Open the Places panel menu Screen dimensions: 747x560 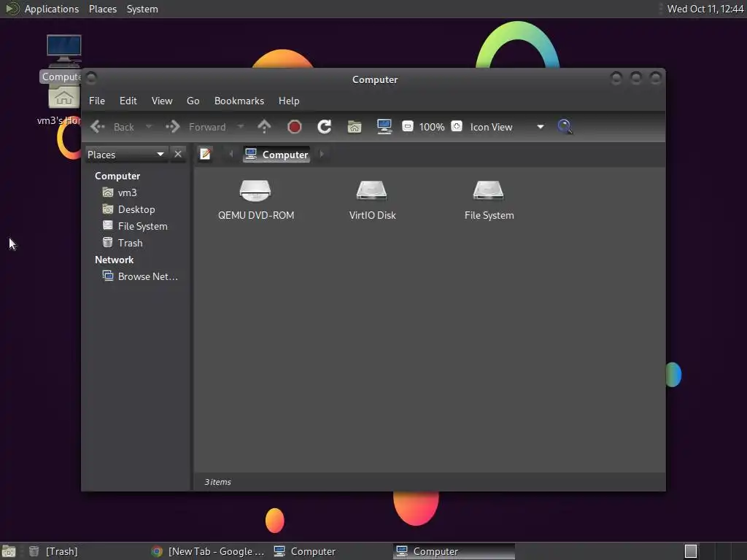(x=103, y=9)
